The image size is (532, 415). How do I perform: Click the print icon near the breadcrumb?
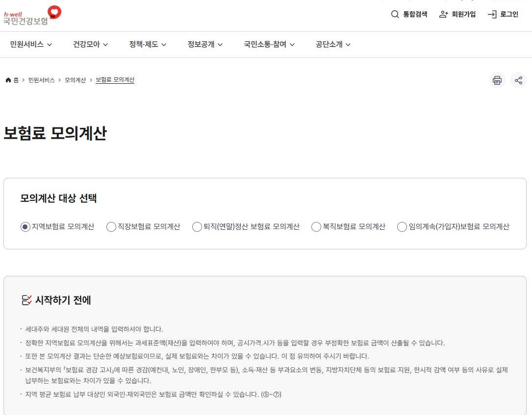click(497, 80)
